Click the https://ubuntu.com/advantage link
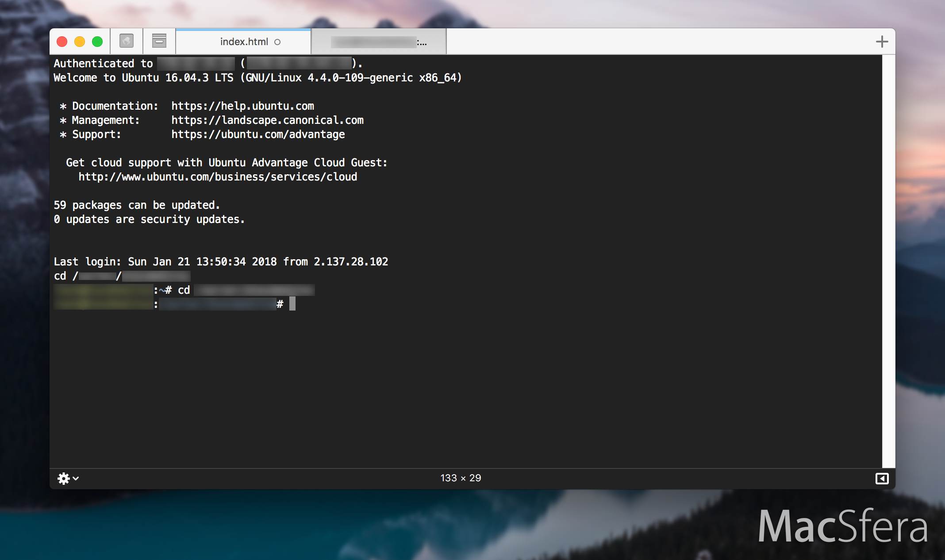 (x=258, y=134)
